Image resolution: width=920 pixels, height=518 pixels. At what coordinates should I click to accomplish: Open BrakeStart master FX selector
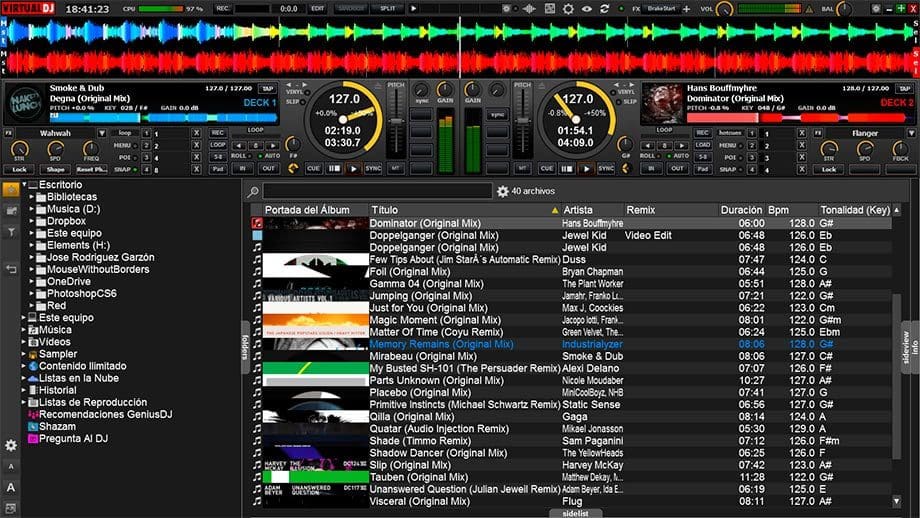(662, 9)
